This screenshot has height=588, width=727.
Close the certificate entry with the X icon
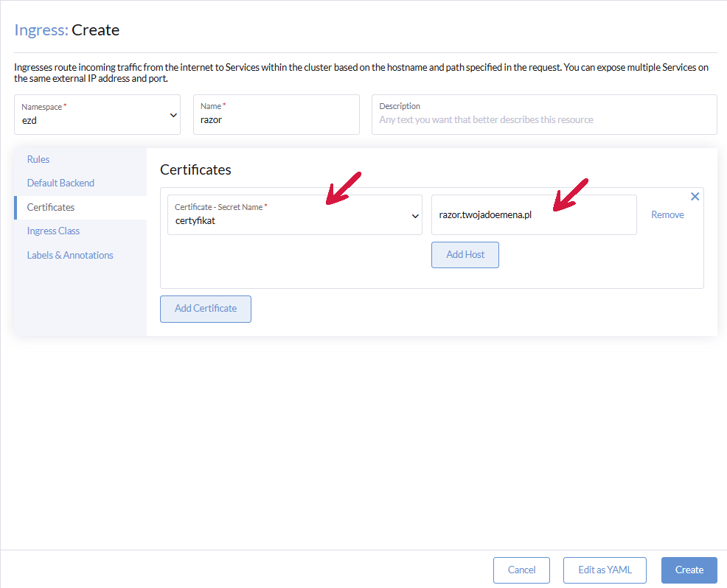pos(695,197)
